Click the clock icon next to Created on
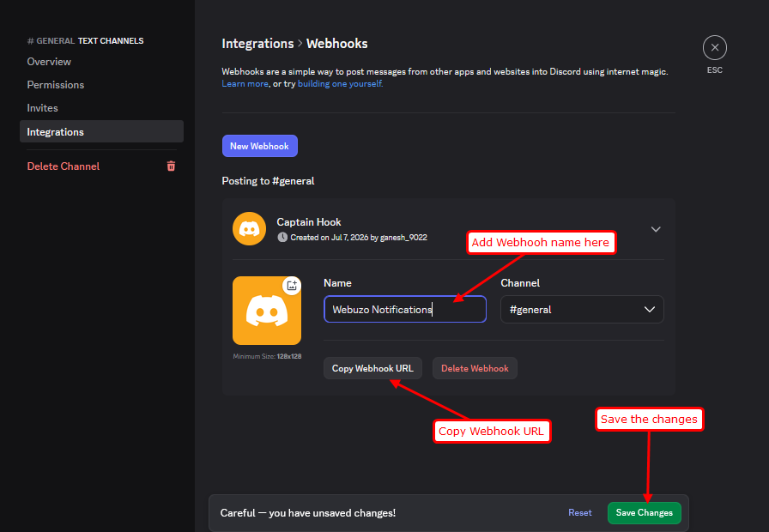 pos(282,238)
